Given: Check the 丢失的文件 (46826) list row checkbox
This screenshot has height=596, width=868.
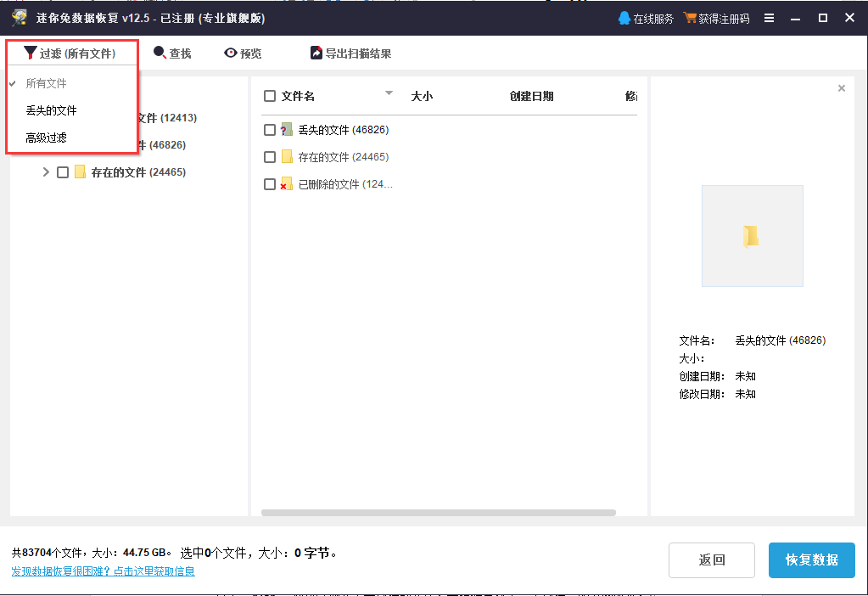Looking at the screenshot, I should 270,130.
